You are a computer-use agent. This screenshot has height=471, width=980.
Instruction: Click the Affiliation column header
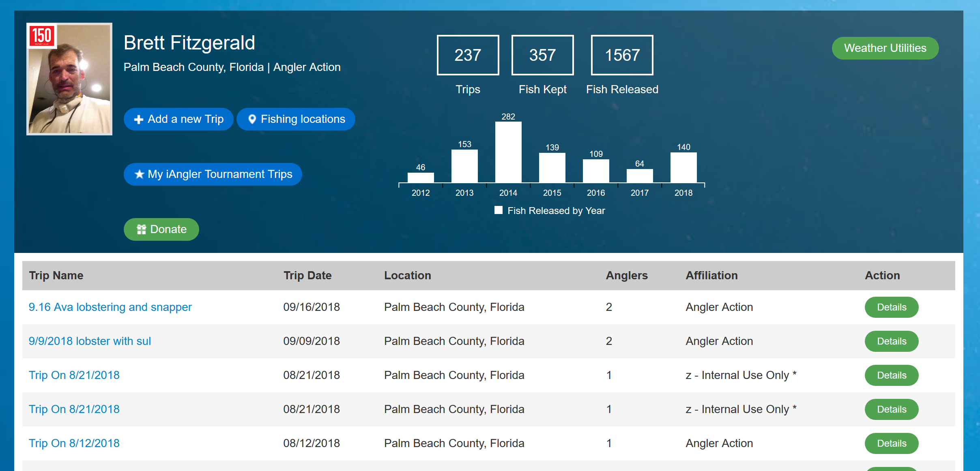[x=711, y=276]
